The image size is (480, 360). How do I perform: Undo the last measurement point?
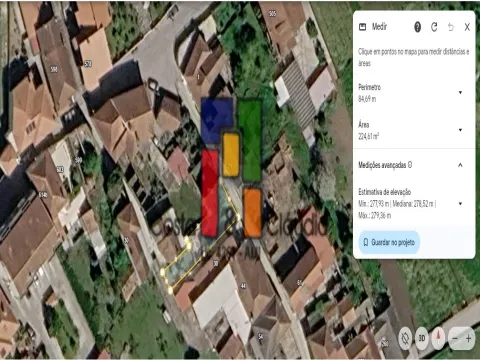tap(451, 27)
